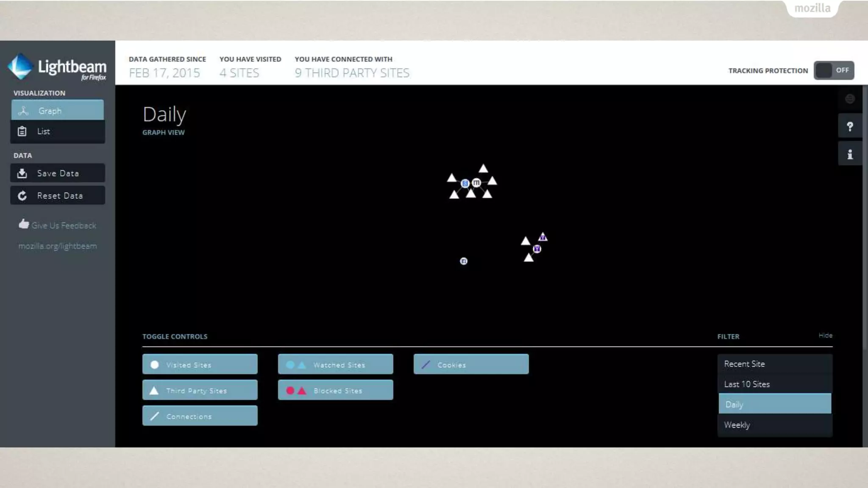The image size is (868, 488).
Task: Open mozilla.org/lightbeam link
Action: tap(58, 246)
